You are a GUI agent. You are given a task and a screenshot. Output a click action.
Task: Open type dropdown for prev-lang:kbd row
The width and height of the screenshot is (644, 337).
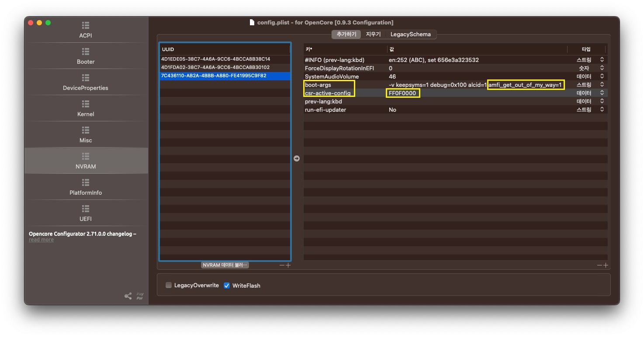point(602,101)
